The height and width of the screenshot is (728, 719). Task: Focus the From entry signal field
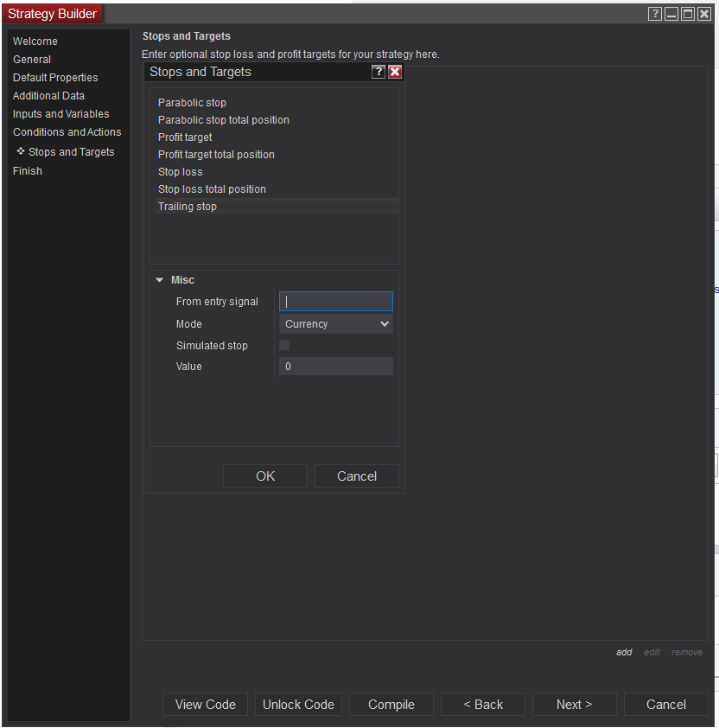click(335, 302)
